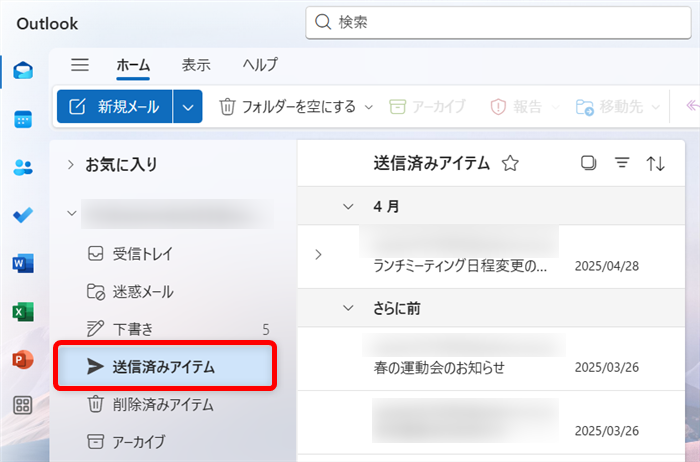Screen dimensions: 700x462
Task: Click フォルダーを空にする button
Action: tap(288, 107)
